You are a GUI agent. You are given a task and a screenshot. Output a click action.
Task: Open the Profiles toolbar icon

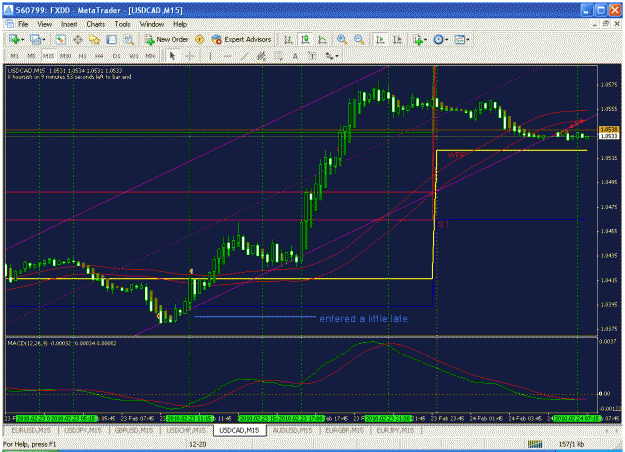click(35, 39)
